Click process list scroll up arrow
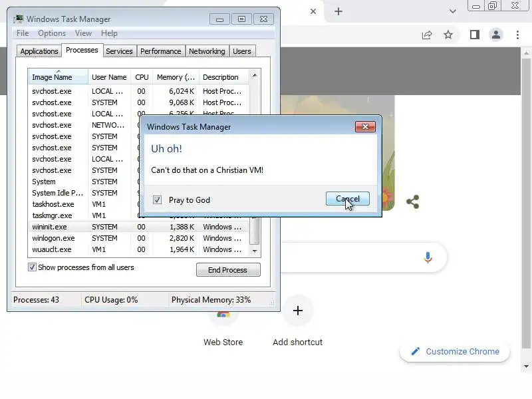Image resolution: width=532 pixels, height=399 pixels. pos(255,75)
